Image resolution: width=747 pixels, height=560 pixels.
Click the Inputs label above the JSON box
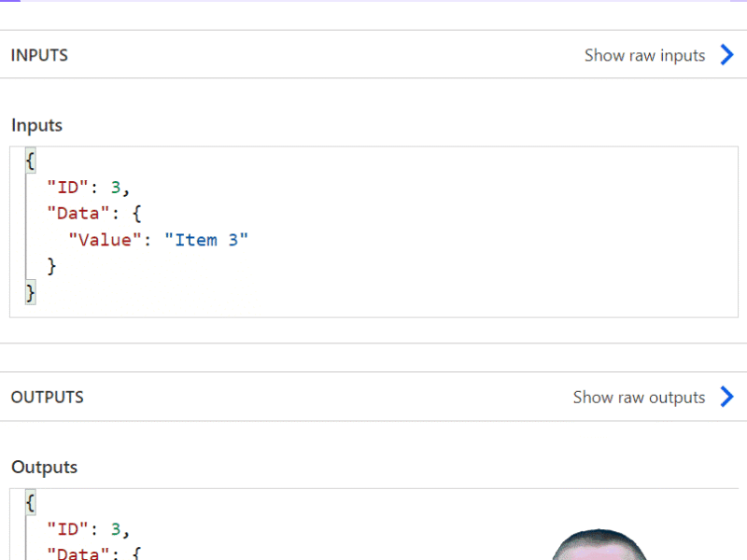click(36, 125)
